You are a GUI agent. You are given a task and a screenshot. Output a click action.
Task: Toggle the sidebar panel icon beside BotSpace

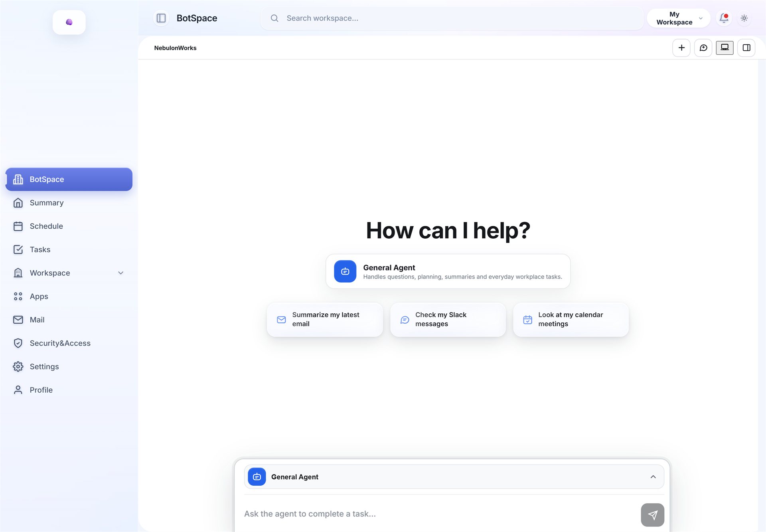point(161,18)
